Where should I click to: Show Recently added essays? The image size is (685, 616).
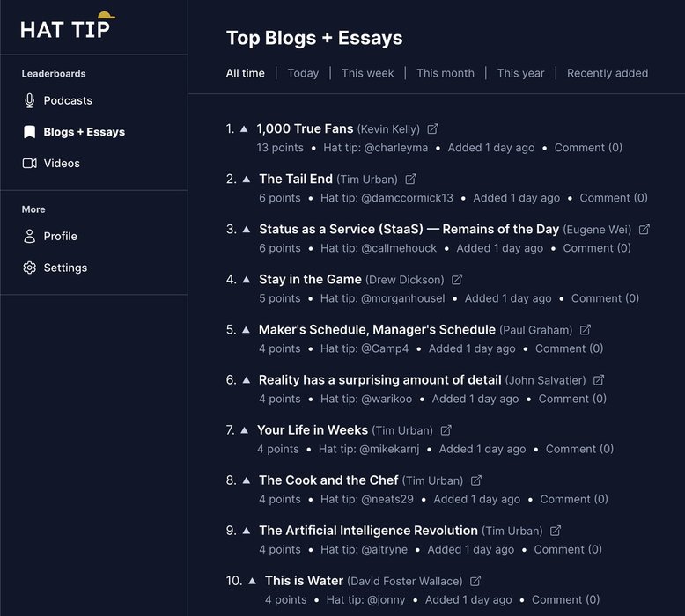coord(608,73)
